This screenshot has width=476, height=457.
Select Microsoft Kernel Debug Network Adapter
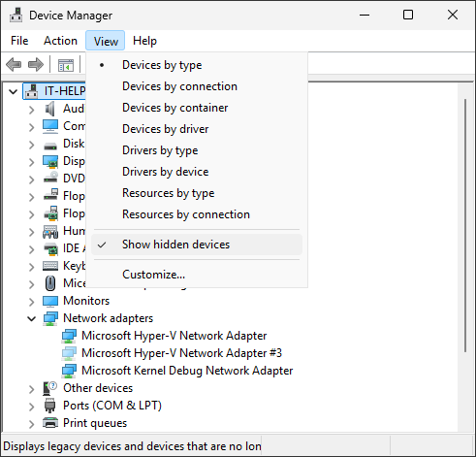click(x=187, y=371)
